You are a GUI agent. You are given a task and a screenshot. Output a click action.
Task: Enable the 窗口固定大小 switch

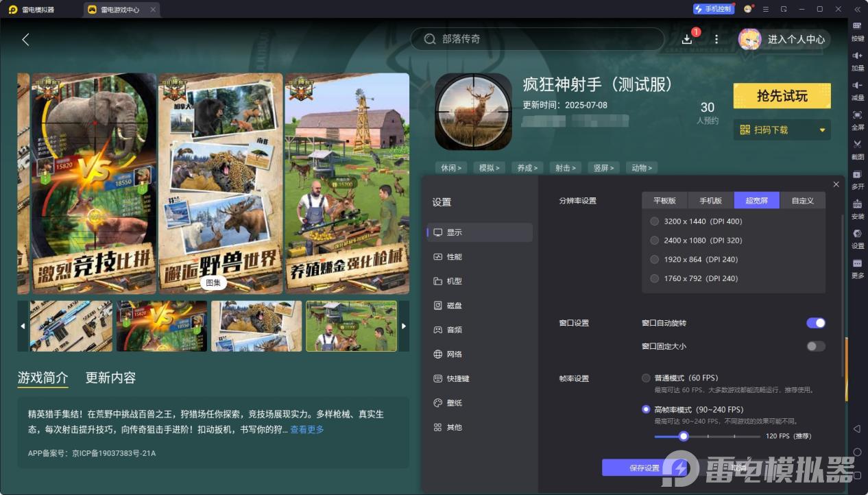tap(815, 346)
